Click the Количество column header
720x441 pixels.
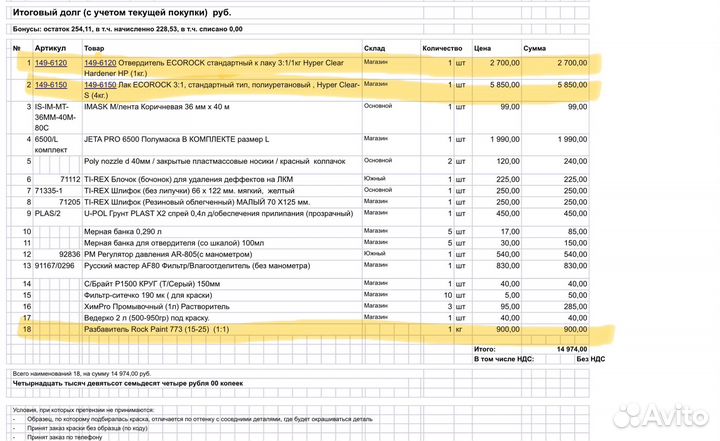[x=442, y=48]
